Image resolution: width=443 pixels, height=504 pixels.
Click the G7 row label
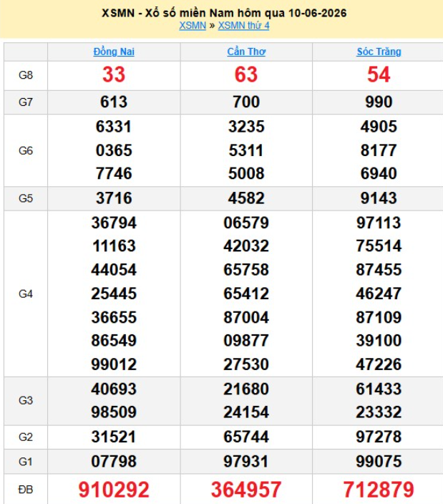coord(26,102)
